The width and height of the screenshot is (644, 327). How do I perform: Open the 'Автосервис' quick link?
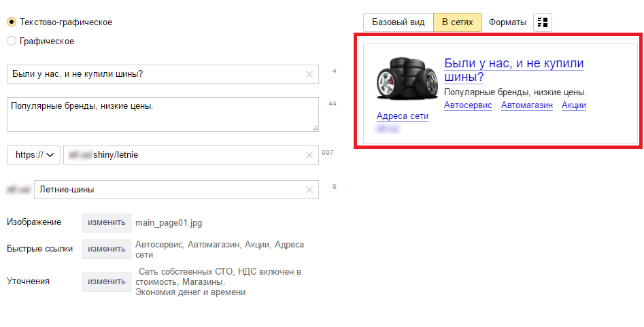click(467, 105)
